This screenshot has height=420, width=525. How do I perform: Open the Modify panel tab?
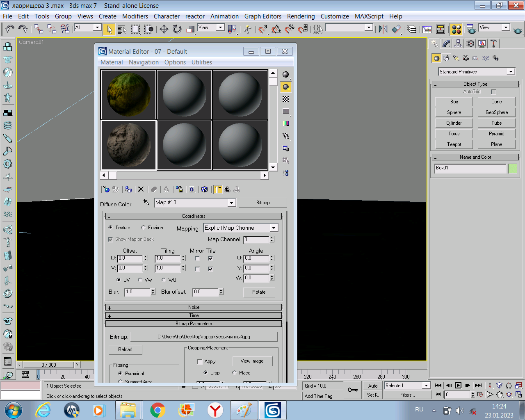[447, 43]
